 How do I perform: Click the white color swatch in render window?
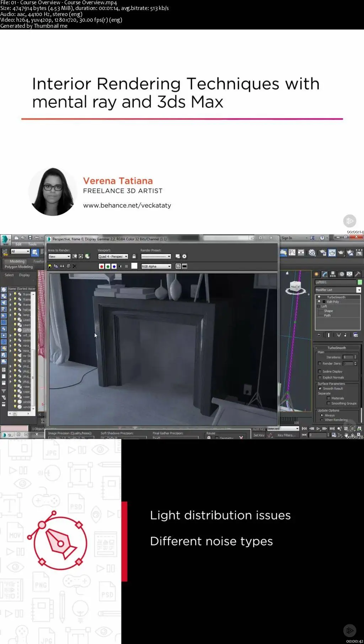click(134, 266)
